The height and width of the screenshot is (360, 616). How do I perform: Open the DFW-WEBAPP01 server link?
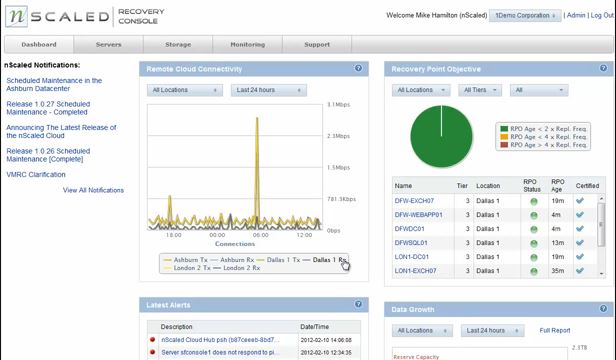click(418, 215)
